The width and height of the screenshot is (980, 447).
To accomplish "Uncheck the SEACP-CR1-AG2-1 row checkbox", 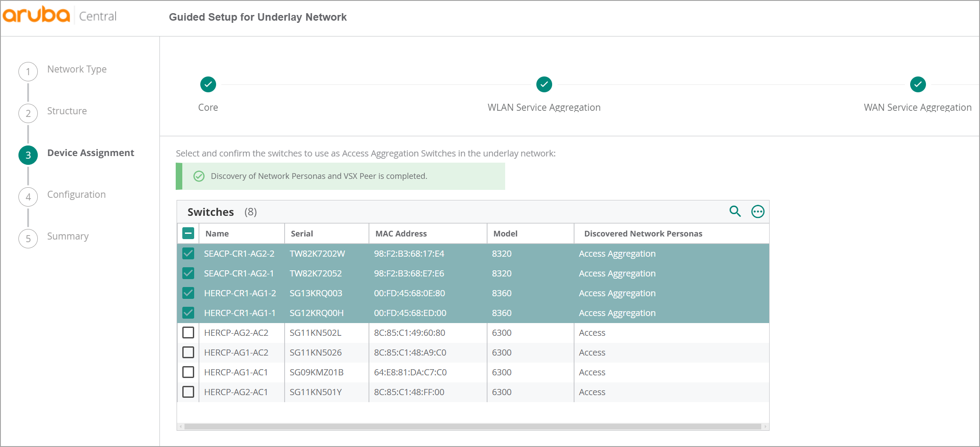I will 188,273.
